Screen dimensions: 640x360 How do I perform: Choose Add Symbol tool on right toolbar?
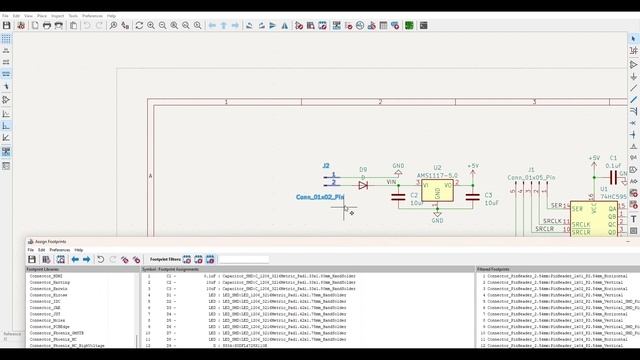(633, 64)
